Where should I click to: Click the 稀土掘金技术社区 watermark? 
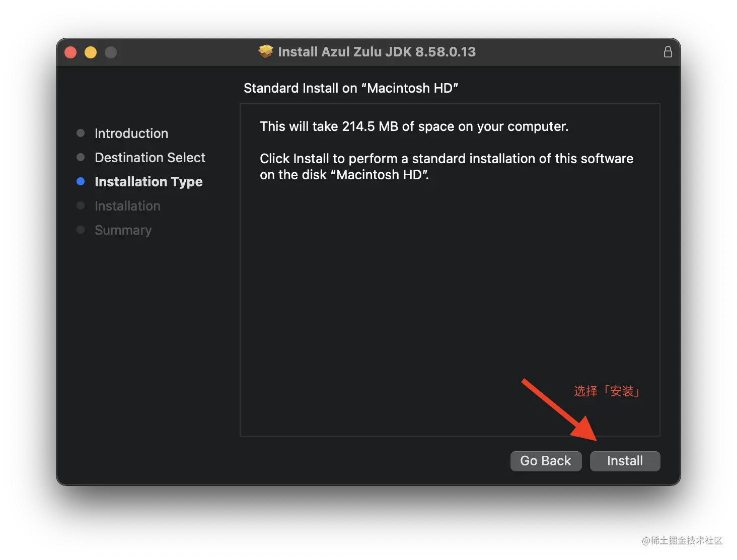[682, 539]
